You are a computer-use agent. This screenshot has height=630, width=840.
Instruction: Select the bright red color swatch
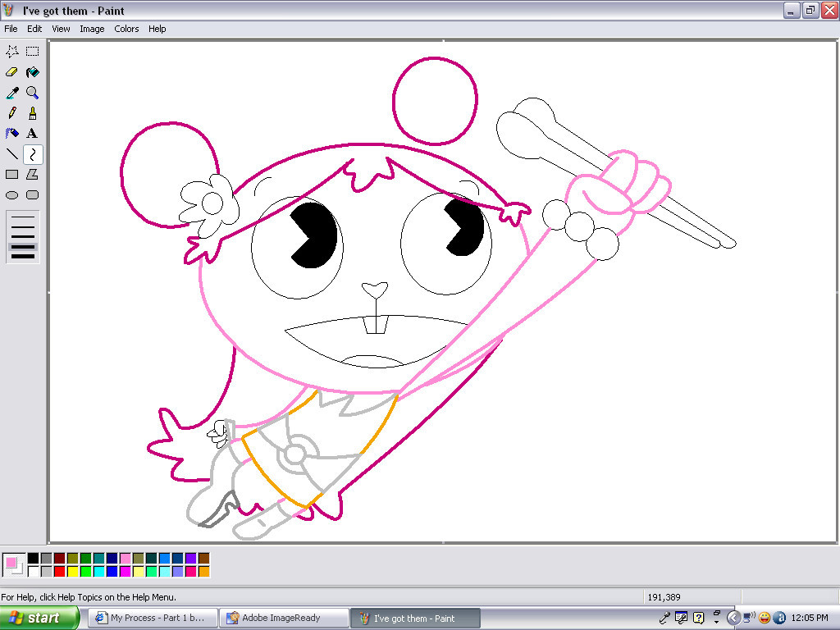pos(59,572)
